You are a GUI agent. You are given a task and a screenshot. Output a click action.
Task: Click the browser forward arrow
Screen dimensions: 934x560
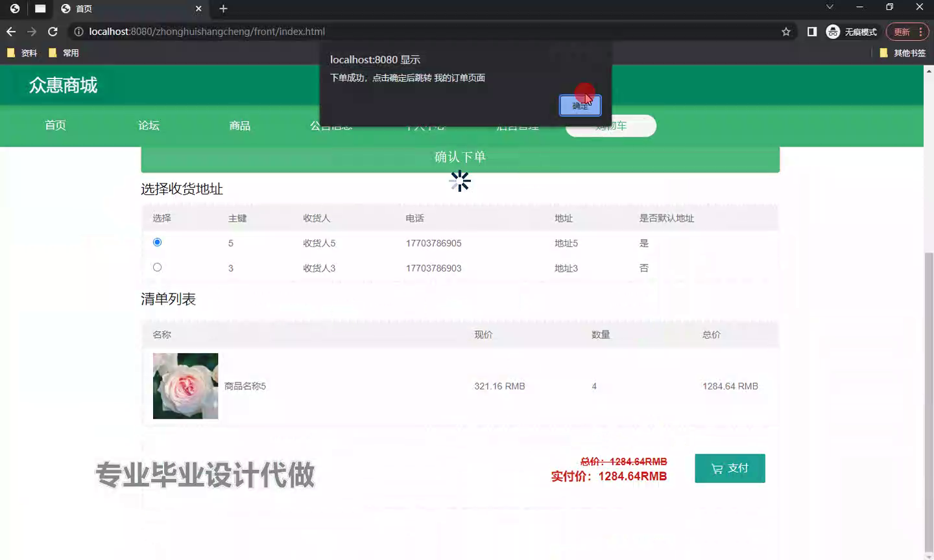pos(32,32)
